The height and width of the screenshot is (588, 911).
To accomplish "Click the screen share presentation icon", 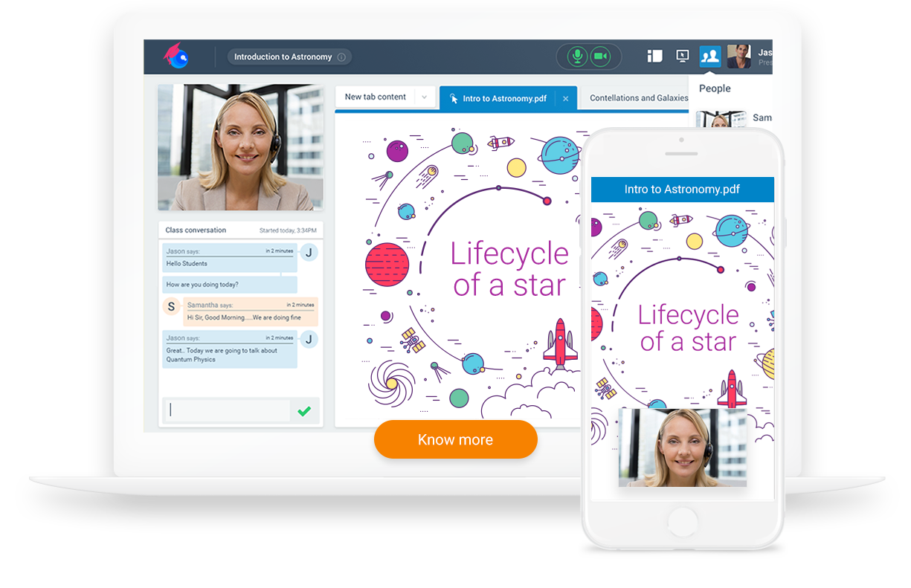I will pyautogui.click(x=682, y=56).
